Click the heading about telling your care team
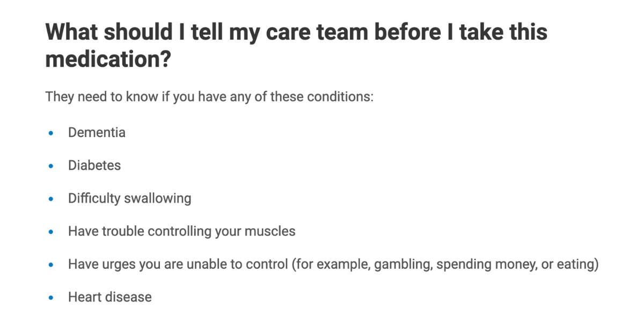644x322 pixels. 296,32
